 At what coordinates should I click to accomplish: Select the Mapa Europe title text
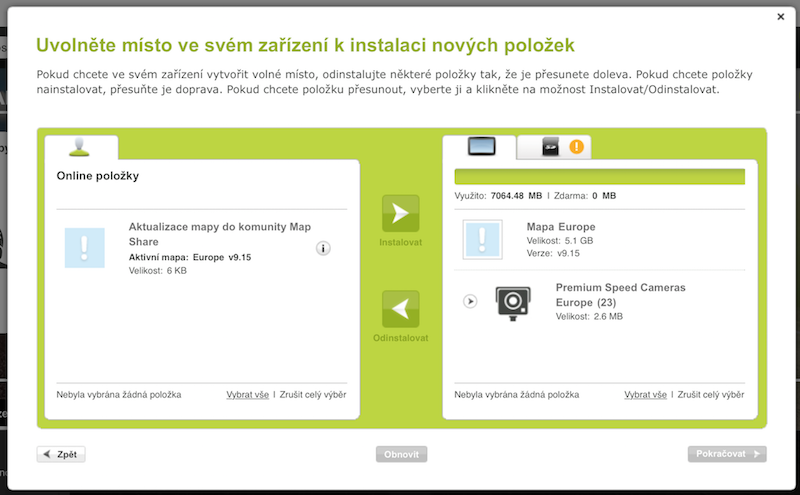[x=560, y=227]
